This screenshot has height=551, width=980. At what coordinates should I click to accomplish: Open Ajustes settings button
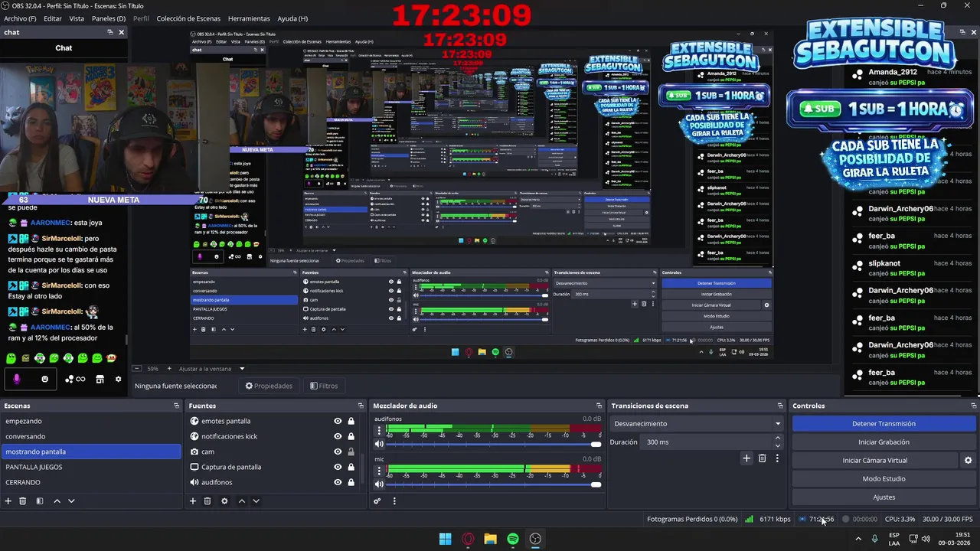point(884,497)
